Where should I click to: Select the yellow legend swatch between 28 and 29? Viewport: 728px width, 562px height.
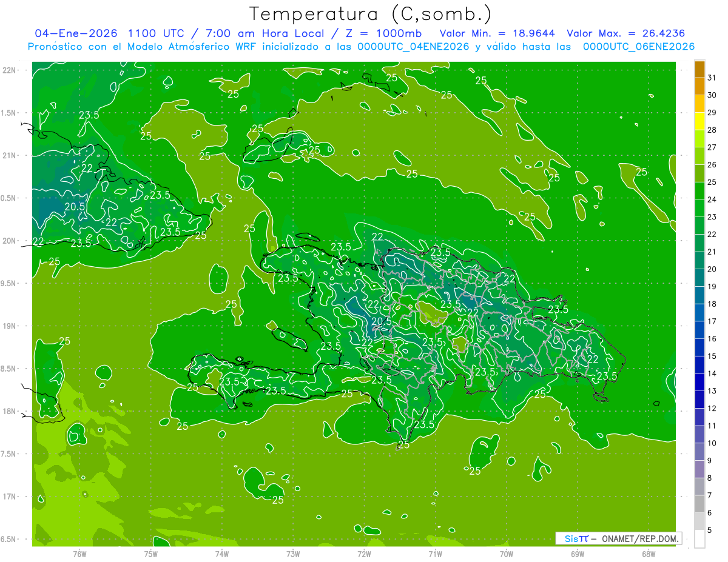[x=699, y=121]
